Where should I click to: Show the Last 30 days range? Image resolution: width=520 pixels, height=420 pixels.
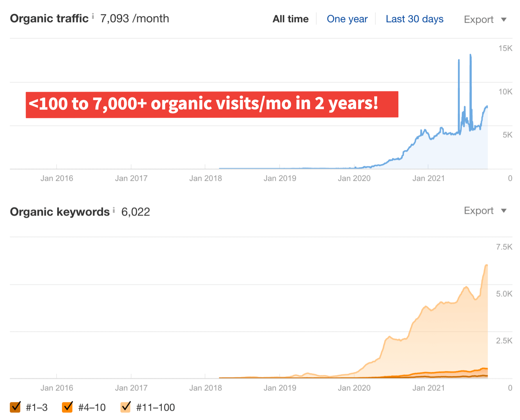(414, 19)
